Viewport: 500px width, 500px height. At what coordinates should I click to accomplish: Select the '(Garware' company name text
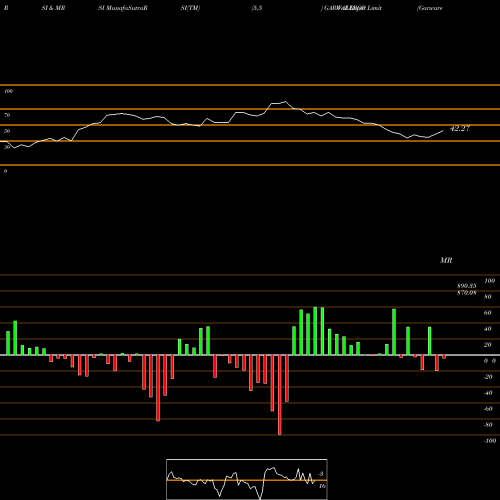[430, 8]
